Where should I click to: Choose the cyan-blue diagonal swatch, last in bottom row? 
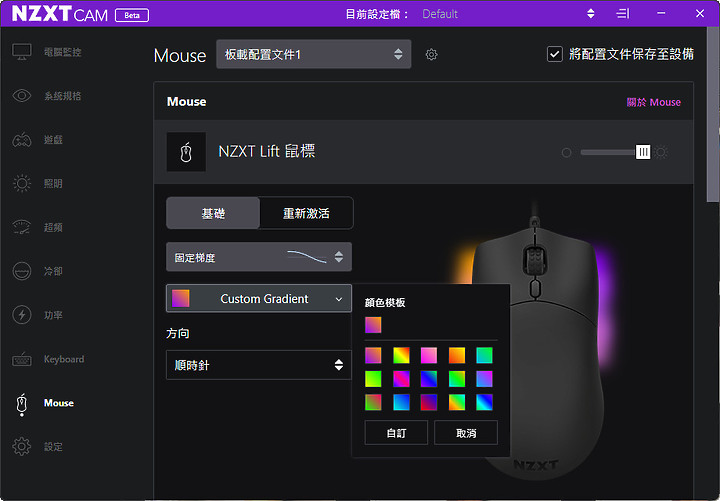pyautogui.click(x=484, y=402)
